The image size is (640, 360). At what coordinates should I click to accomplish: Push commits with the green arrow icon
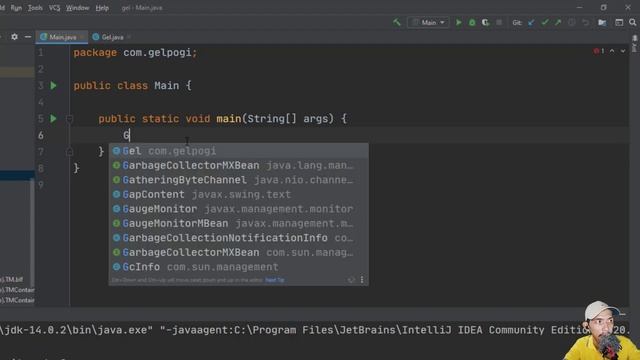point(558,22)
